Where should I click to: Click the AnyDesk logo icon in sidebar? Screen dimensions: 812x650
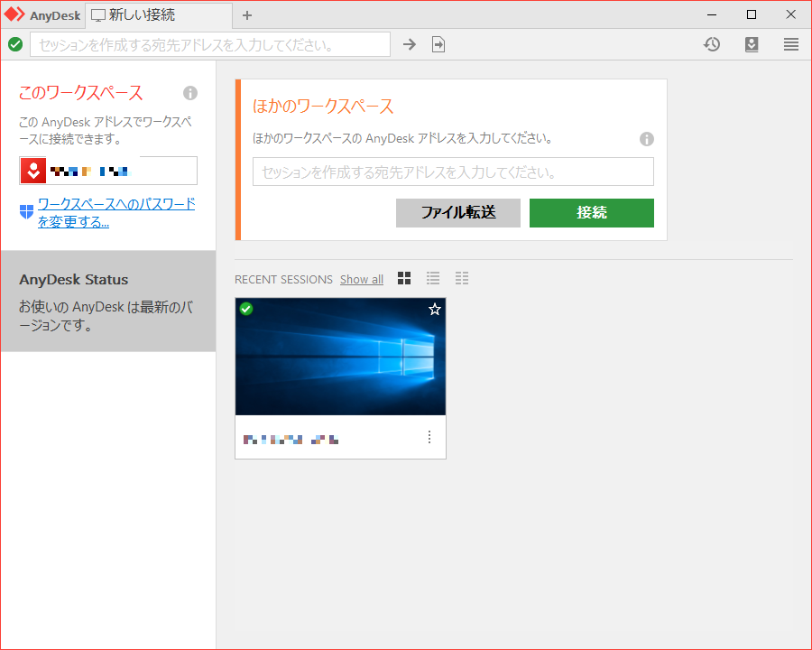(32, 170)
